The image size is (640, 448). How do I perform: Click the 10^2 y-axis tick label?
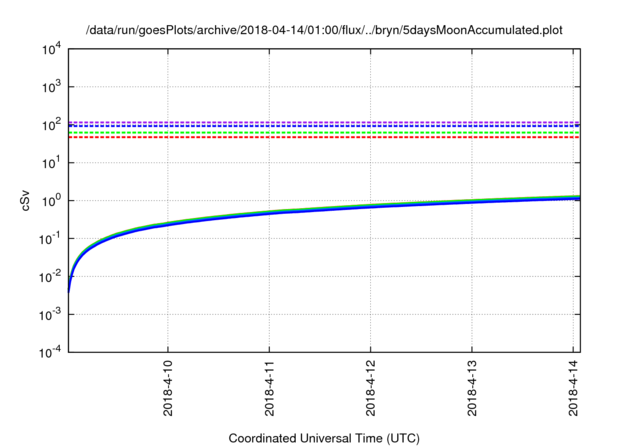click(51, 124)
